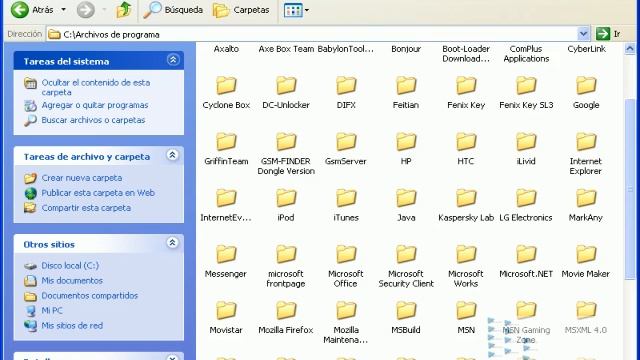Open Mi PC link
Image resolution: width=640 pixels, height=360 pixels.
[43, 311]
